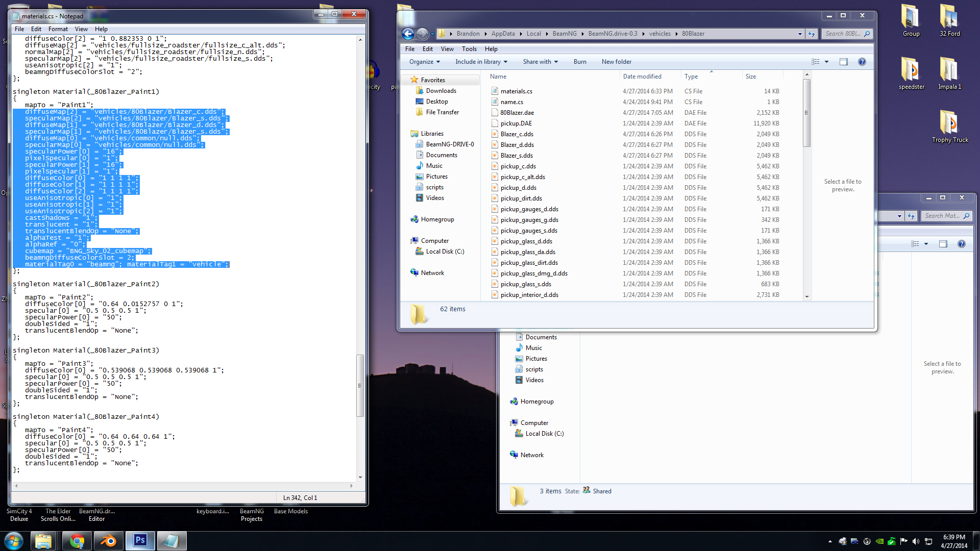Click the volume icon in system tray
This screenshot has width=980, height=551.
tap(916, 541)
